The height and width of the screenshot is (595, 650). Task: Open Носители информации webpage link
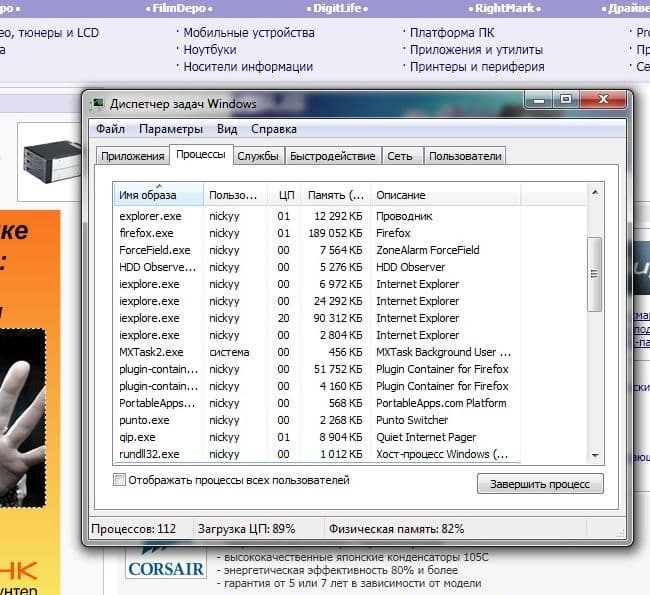[248, 67]
